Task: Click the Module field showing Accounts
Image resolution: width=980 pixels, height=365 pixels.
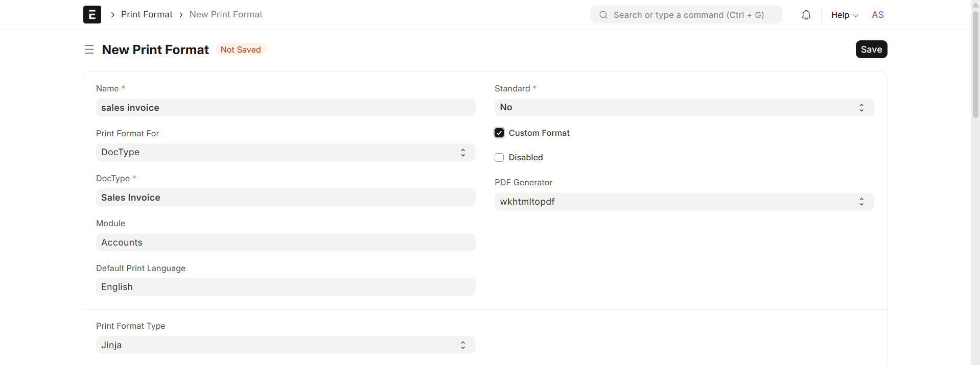Action: pos(285,242)
